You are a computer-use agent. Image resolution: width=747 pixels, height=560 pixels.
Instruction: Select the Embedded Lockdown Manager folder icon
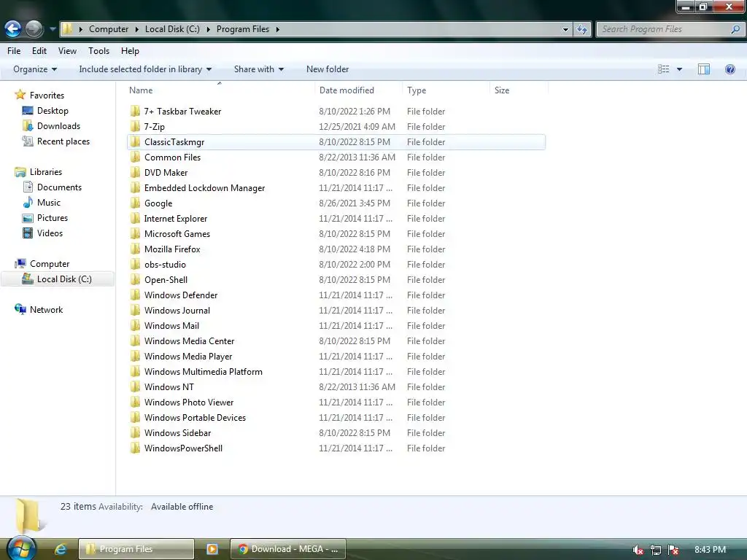(135, 187)
